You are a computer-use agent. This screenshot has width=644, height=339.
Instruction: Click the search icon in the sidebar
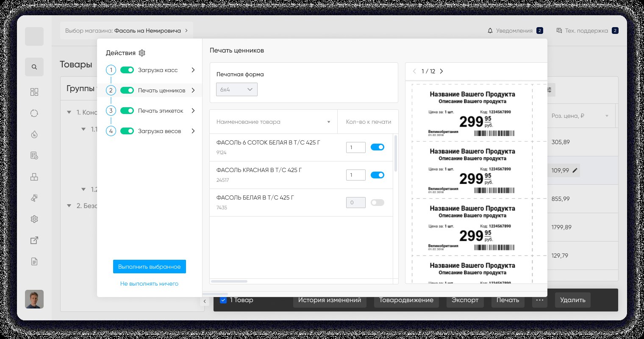coord(34,67)
